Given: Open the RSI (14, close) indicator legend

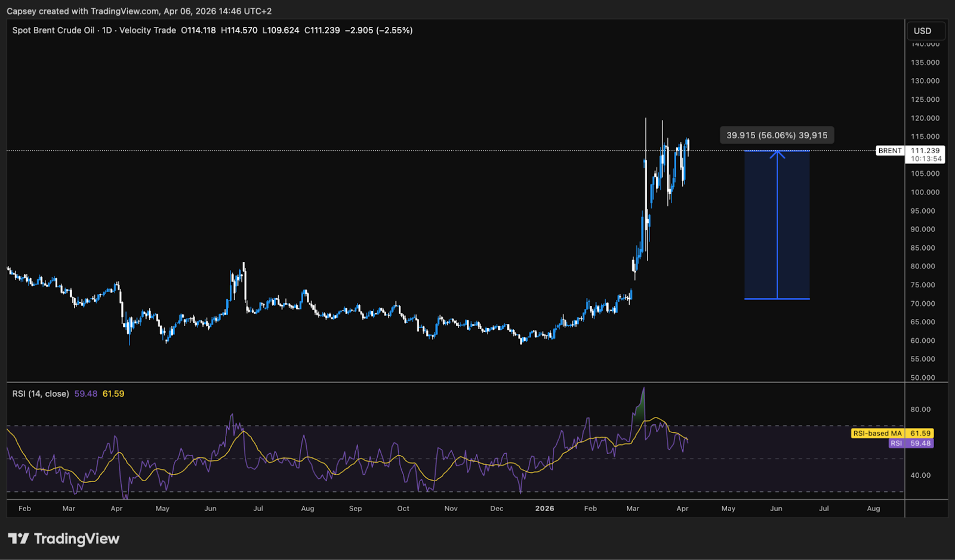Looking at the screenshot, I should 41,394.
